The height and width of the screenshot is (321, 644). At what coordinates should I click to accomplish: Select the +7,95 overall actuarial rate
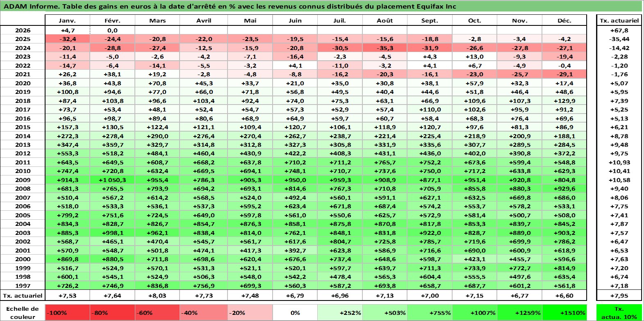pyautogui.click(x=619, y=296)
